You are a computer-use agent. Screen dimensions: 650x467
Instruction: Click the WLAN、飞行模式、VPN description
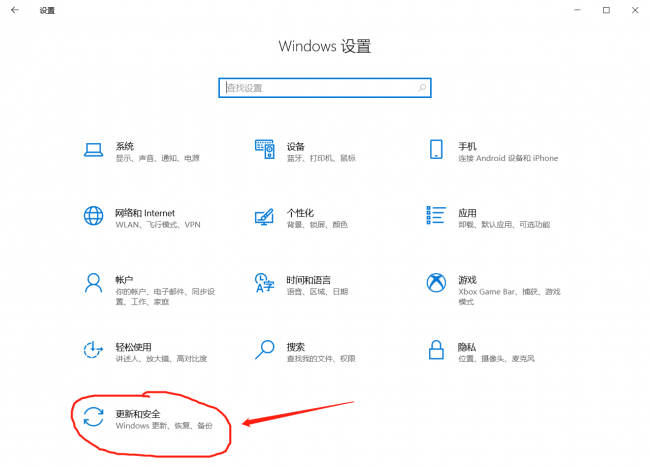[158, 225]
